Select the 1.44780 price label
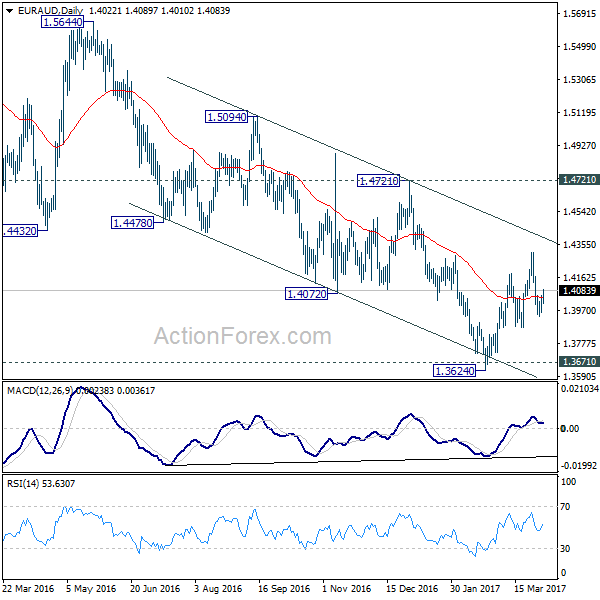 tap(132, 223)
